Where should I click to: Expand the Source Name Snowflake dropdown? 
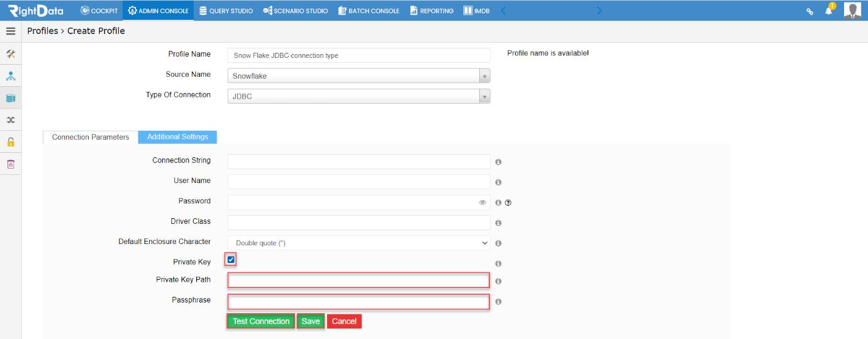point(359,76)
